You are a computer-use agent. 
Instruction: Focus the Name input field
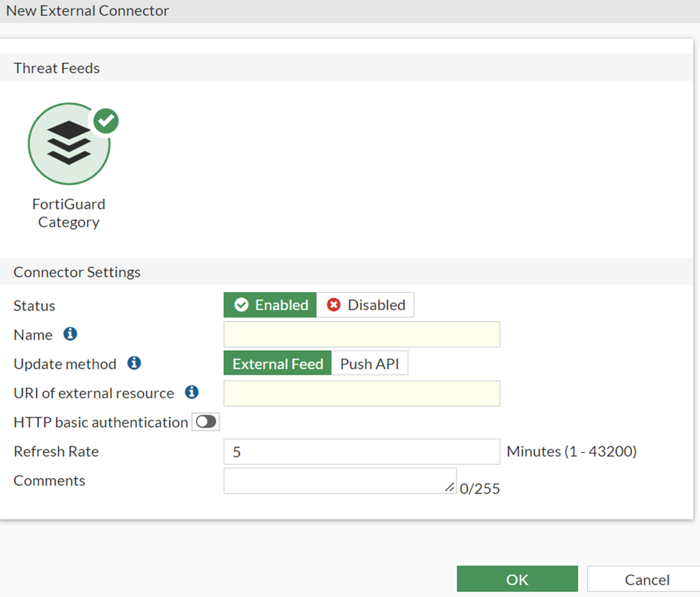362,334
